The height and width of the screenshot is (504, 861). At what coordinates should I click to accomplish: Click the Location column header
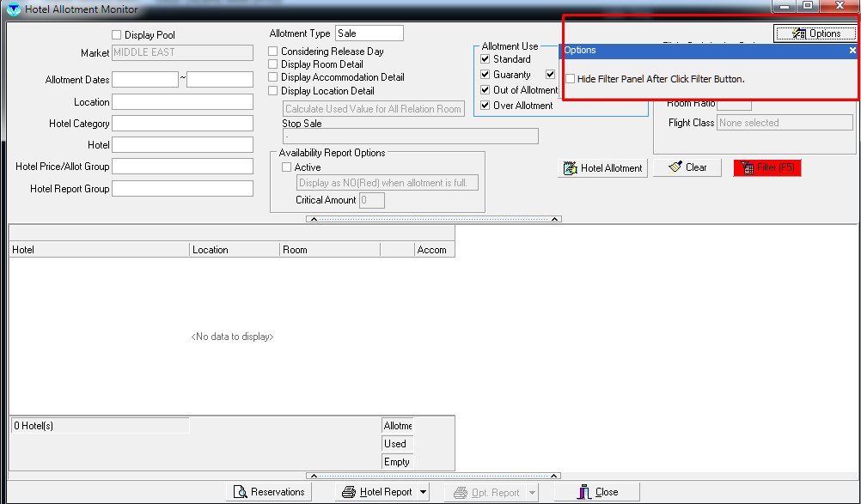tap(235, 250)
